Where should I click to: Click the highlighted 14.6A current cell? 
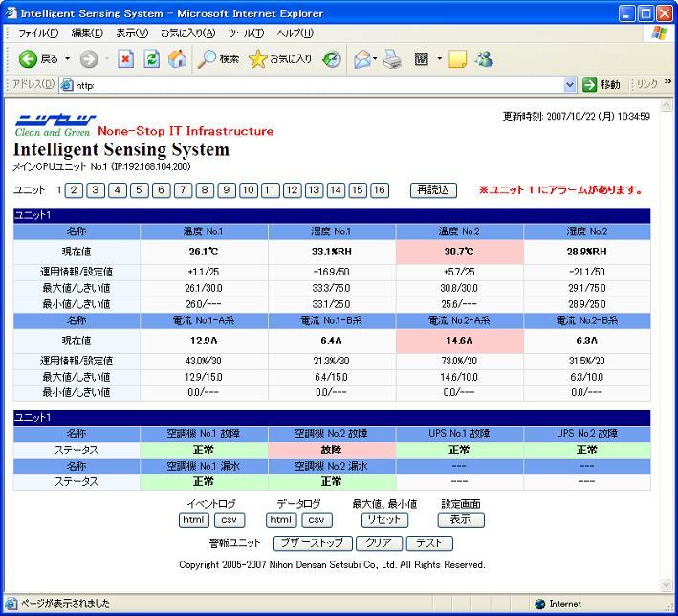tap(460, 341)
